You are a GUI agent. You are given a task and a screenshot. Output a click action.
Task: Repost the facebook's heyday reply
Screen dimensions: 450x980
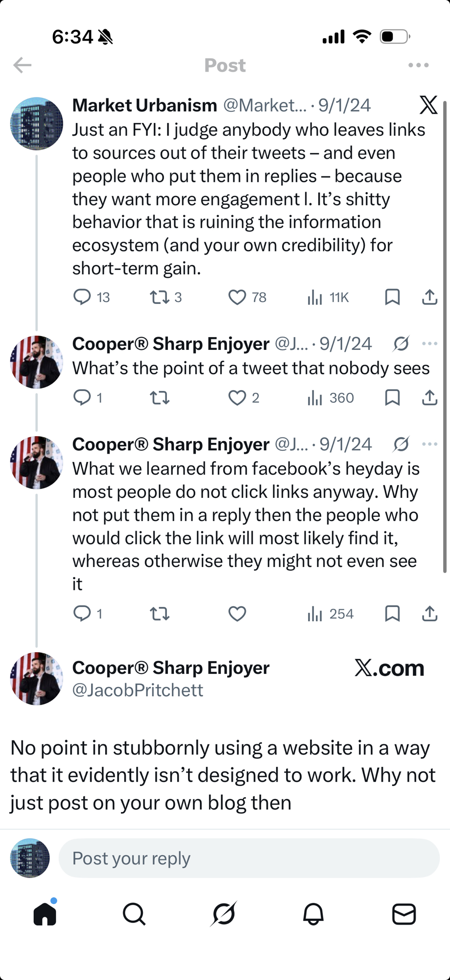(x=159, y=613)
